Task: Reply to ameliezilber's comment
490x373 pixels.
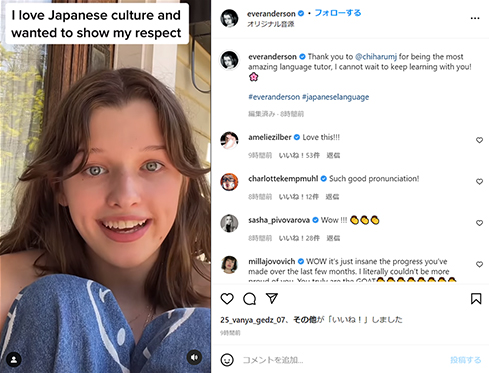Action: click(x=333, y=155)
